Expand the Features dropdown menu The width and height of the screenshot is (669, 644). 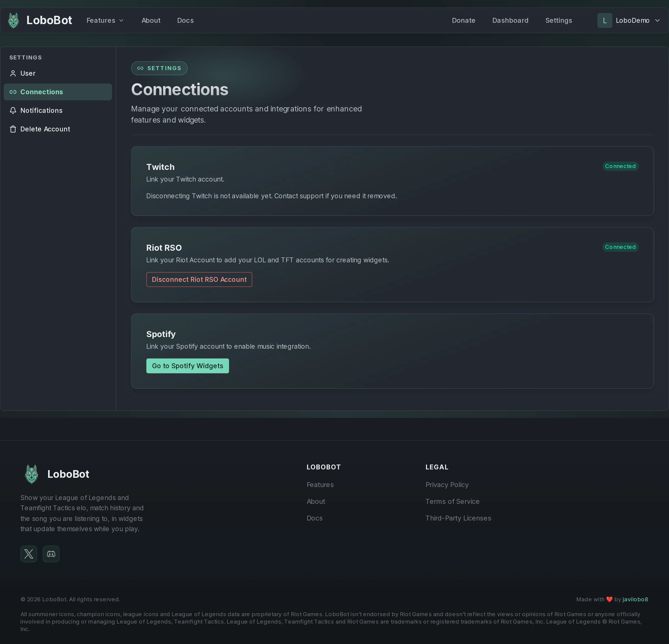(105, 20)
